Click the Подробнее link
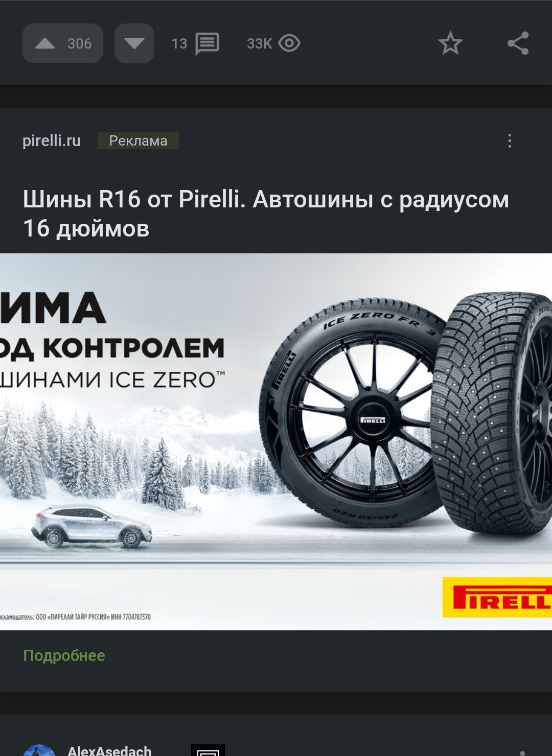 64,655
